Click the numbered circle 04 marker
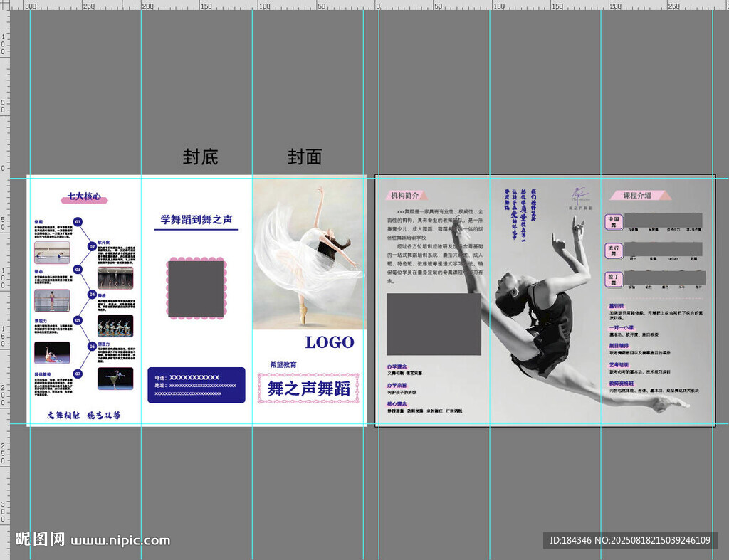 coord(92,294)
